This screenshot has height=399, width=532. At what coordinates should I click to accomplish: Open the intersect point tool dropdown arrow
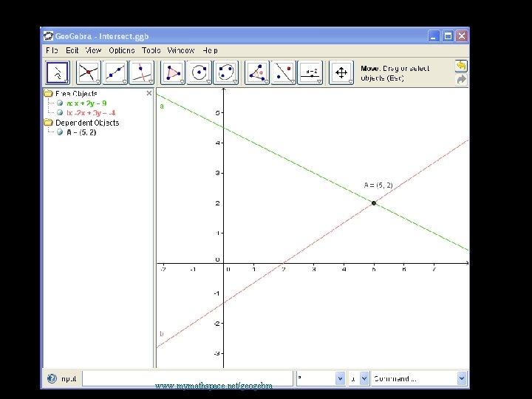[98, 81]
